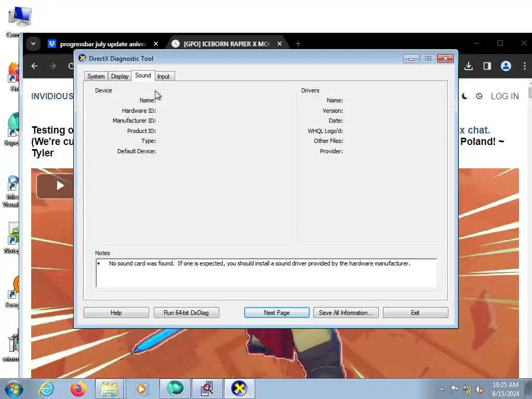Open the Display tab in DxDiag
Image resolution: width=532 pixels, height=399 pixels.
click(x=120, y=76)
